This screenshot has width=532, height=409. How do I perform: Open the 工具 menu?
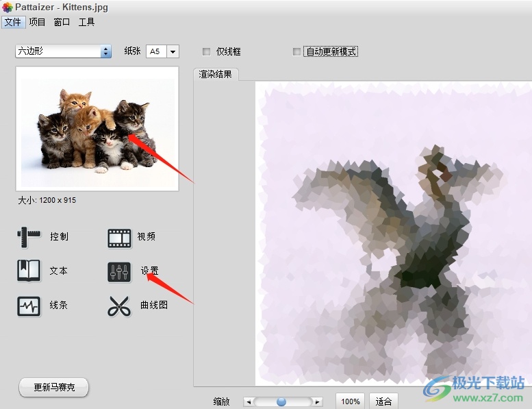86,22
